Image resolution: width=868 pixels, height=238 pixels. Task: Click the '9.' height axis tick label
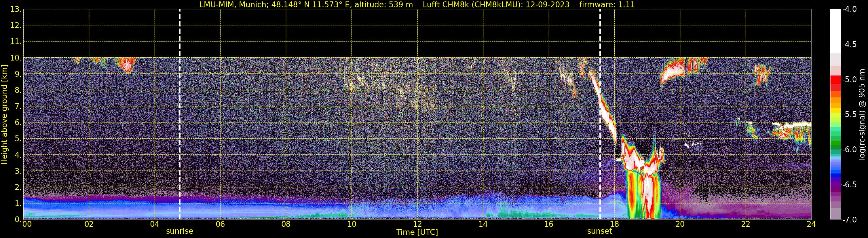point(18,74)
